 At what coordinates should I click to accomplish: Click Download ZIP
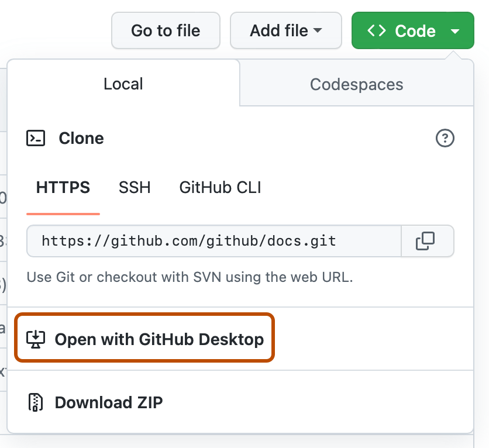[x=108, y=402]
